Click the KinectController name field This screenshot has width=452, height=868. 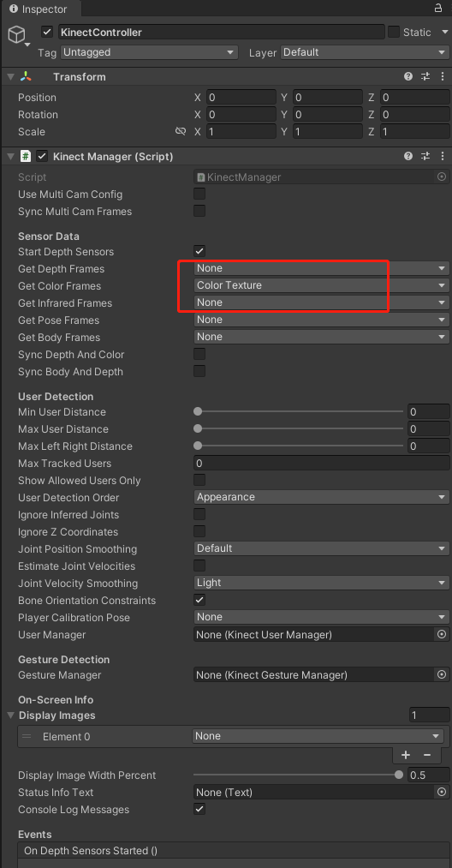pos(222,32)
